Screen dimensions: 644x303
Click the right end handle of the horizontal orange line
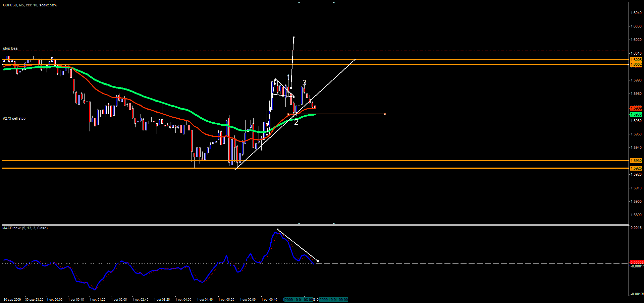pyautogui.click(x=385, y=114)
